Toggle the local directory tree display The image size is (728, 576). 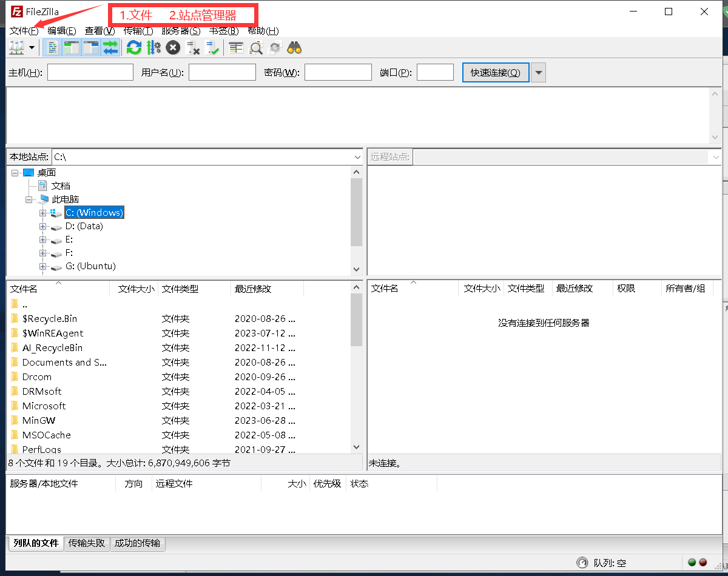[x=72, y=47]
